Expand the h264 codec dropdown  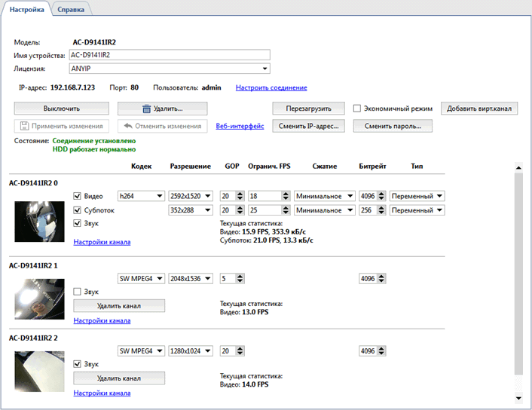click(x=159, y=196)
